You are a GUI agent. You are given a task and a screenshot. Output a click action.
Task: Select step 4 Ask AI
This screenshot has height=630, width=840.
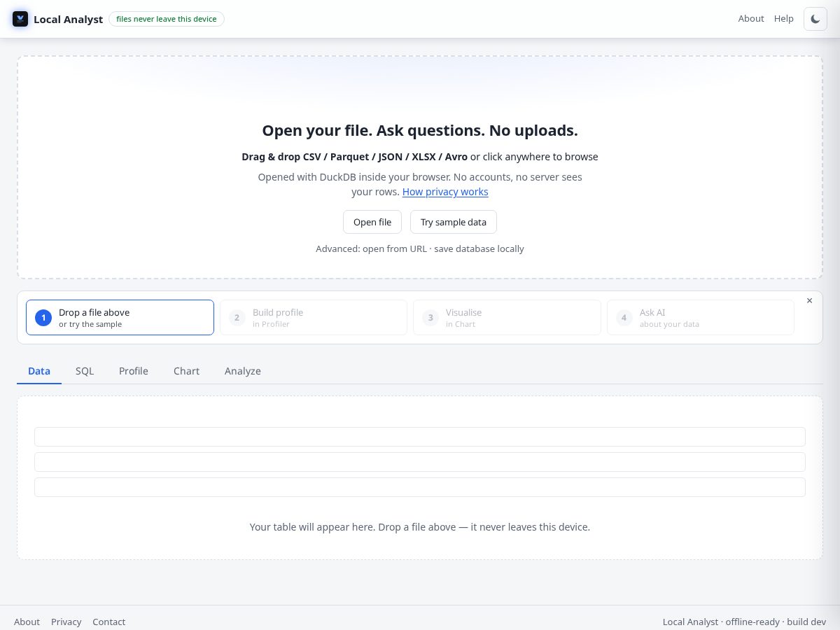point(701,318)
